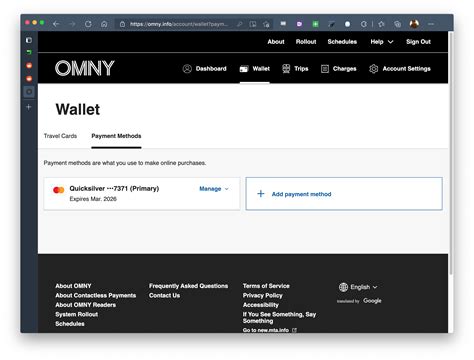Open the Wallet section in navigation
Image resolution: width=474 pixels, height=360 pixels.
pos(255,69)
